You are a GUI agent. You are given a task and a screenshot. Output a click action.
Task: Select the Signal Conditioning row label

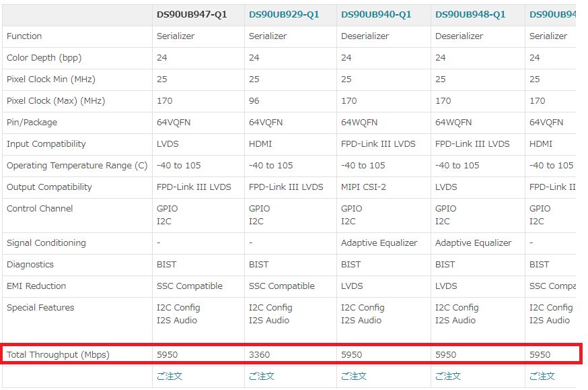pyautogui.click(x=46, y=243)
